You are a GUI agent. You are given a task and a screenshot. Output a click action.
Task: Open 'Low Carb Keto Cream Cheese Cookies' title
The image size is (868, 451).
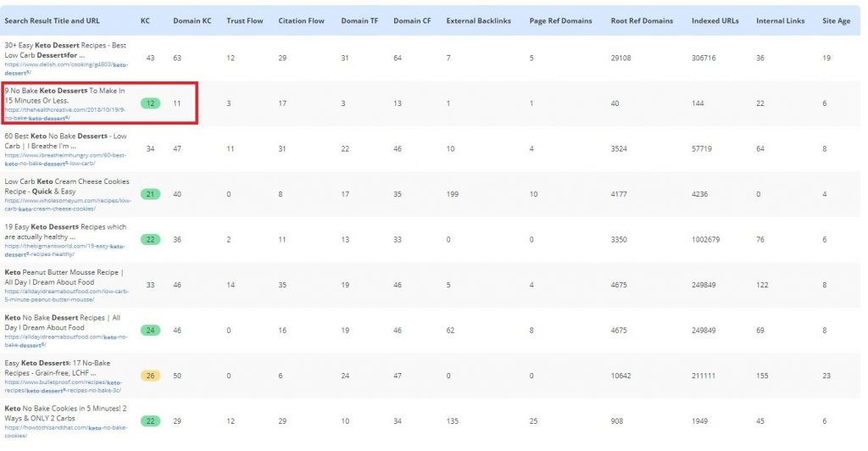point(66,186)
